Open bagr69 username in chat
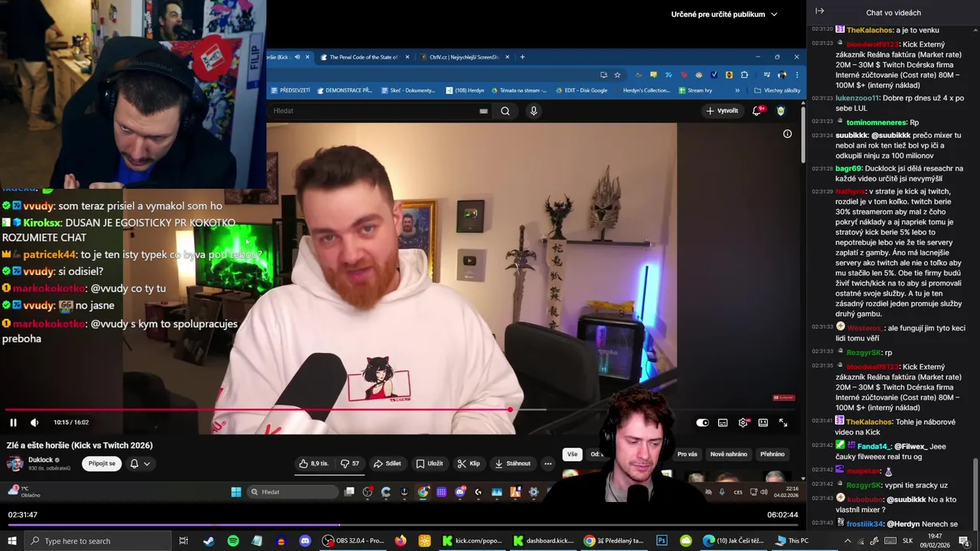This screenshot has height=551, width=980. pos(848,168)
